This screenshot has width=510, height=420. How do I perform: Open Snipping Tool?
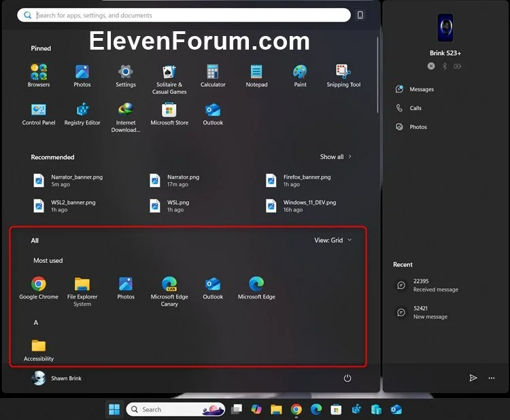point(343,75)
